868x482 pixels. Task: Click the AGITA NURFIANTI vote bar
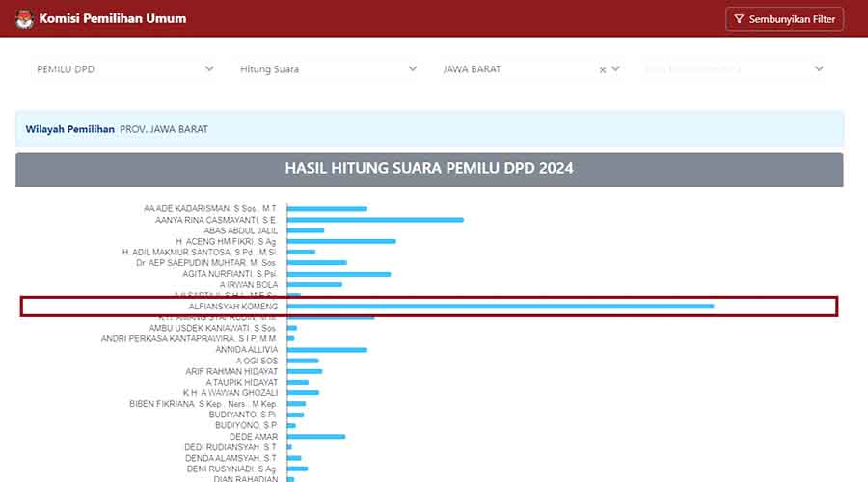coord(339,274)
